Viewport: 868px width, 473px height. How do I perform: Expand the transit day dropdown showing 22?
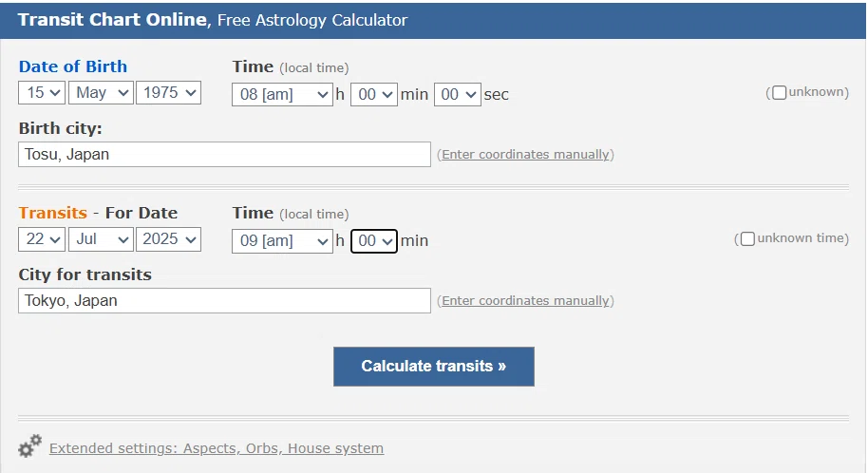(x=42, y=239)
